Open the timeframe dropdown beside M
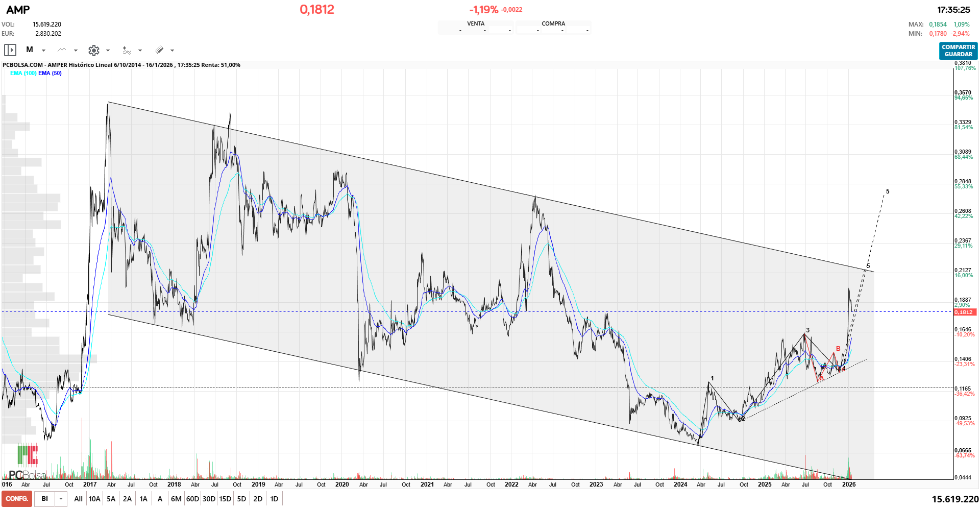Viewport: 980px width, 509px height. [44, 50]
